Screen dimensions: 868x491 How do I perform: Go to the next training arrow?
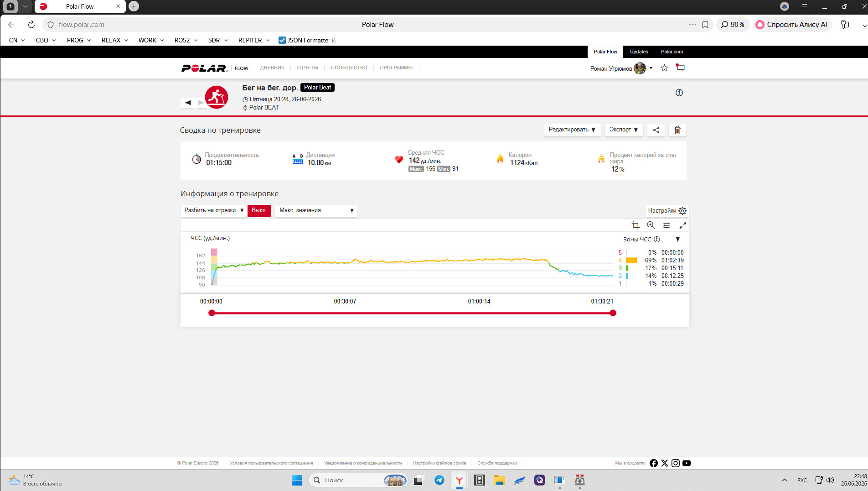tap(201, 103)
